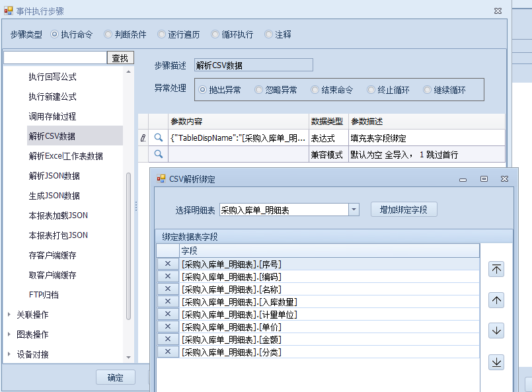Expand the 图表操作 tree node
This screenshot has width=532, height=392.
[x=9, y=334]
